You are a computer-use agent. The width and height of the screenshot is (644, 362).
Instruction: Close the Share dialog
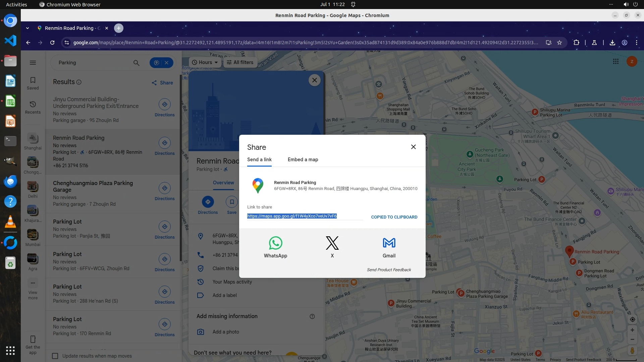coord(413,147)
